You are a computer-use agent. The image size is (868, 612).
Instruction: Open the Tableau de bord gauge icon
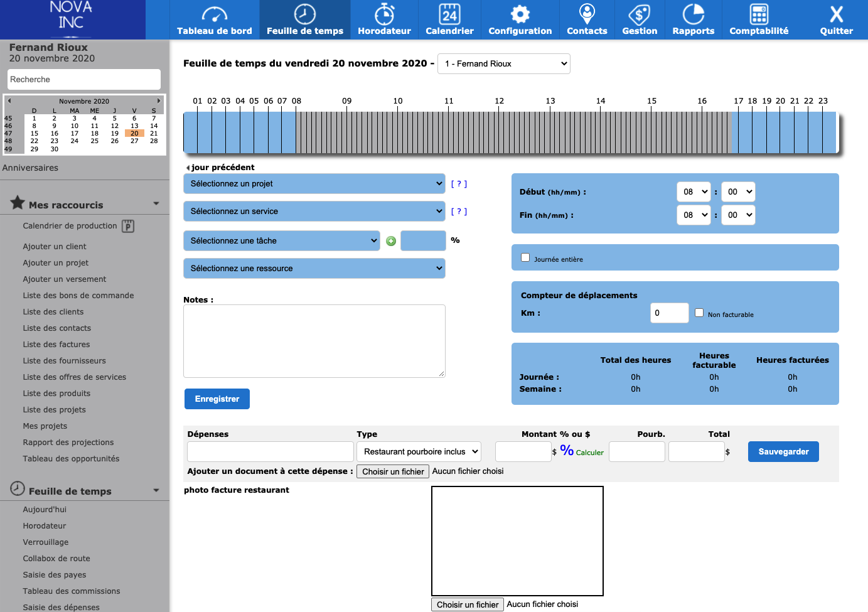[x=214, y=14]
